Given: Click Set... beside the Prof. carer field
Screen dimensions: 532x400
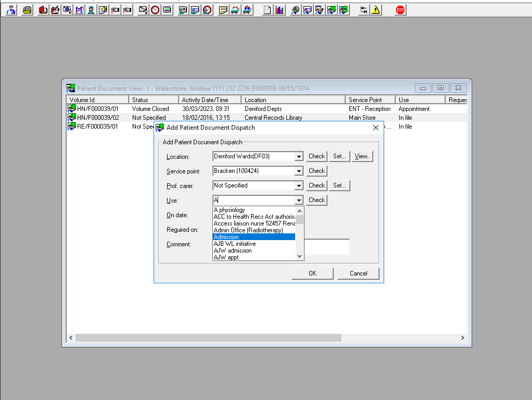Looking at the screenshot, I should [x=339, y=185].
